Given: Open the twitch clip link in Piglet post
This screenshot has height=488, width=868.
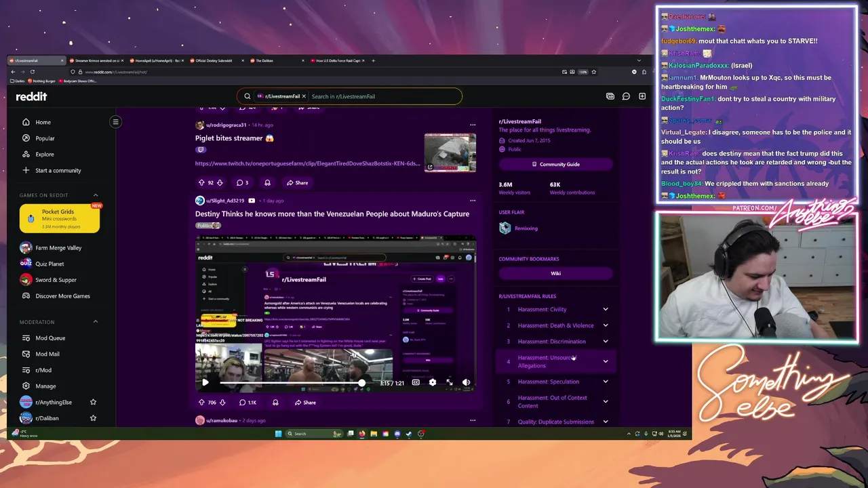Looking at the screenshot, I should click(308, 163).
